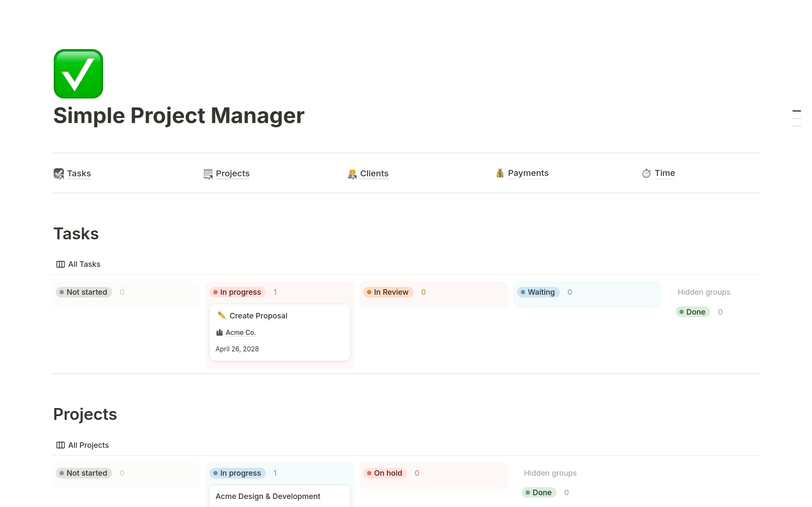Click the Projects clipboard icon
812x507 pixels.
pos(208,173)
